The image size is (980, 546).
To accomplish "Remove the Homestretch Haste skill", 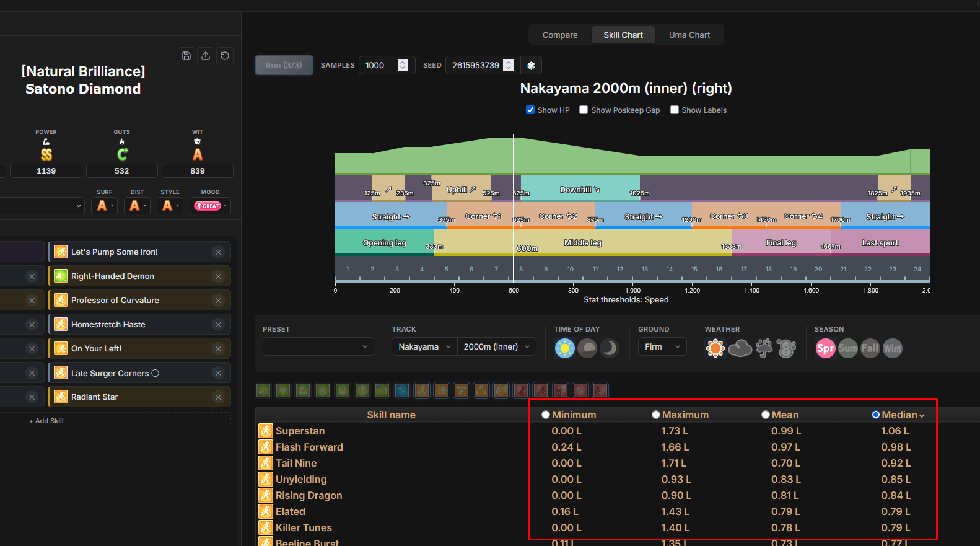I will point(218,325).
